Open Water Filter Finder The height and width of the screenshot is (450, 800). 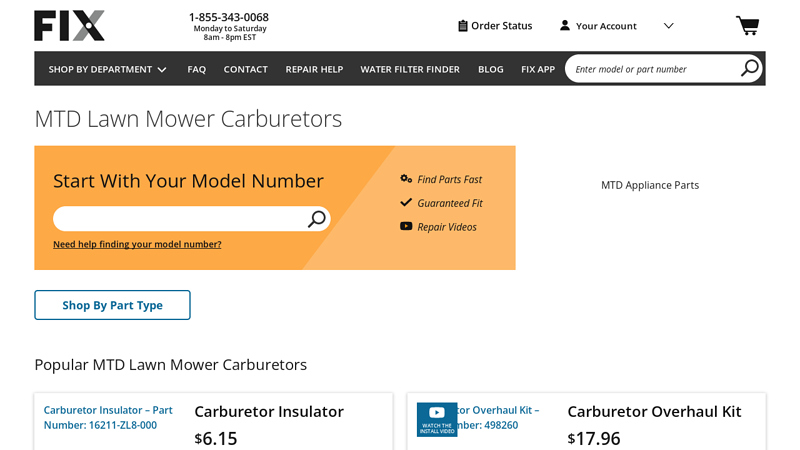(410, 69)
